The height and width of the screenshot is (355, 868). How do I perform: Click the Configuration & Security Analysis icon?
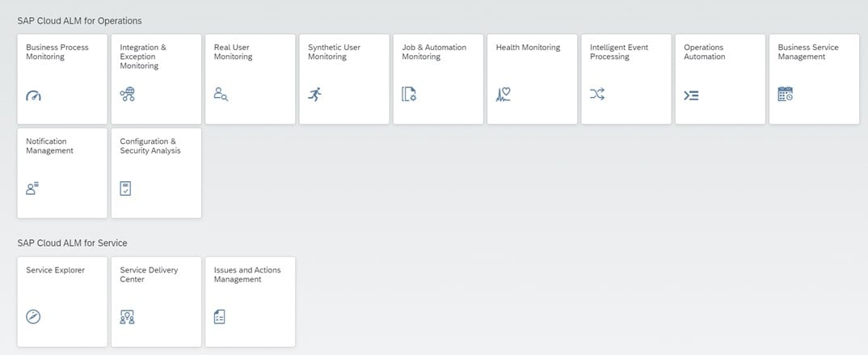click(126, 188)
